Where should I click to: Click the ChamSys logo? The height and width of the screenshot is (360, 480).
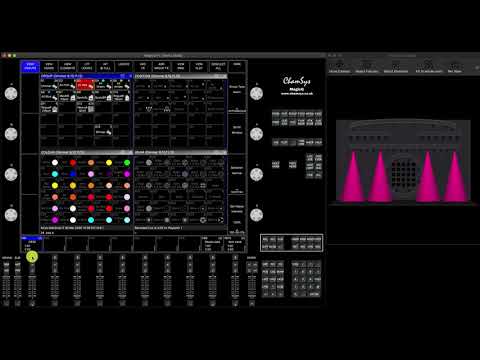click(x=297, y=81)
